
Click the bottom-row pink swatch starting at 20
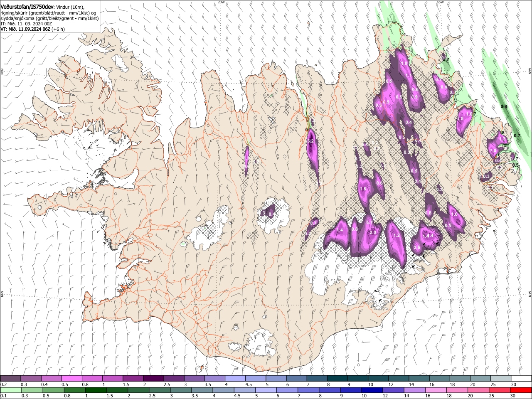coord(478,390)
